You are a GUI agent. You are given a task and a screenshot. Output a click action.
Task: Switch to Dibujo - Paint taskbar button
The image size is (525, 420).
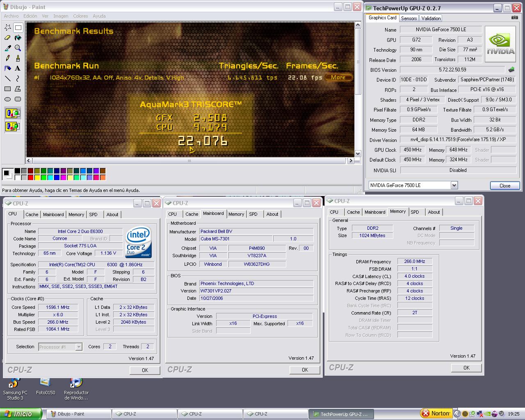pyautogui.click(x=78, y=414)
